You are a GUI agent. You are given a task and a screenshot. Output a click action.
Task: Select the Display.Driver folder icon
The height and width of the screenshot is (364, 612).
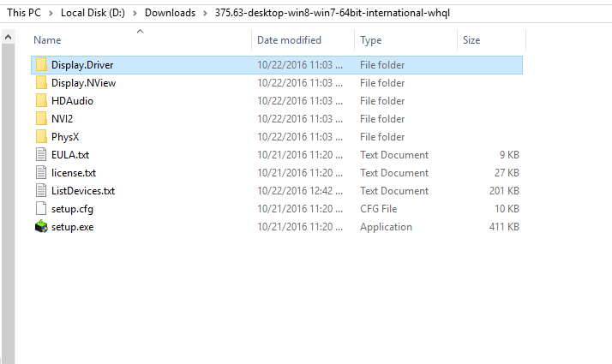[x=41, y=65]
